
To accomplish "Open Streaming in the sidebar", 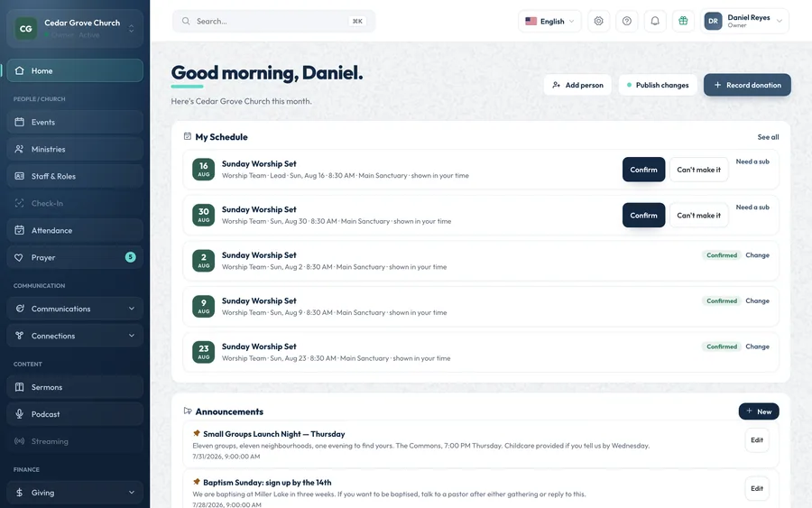I will click(x=75, y=441).
